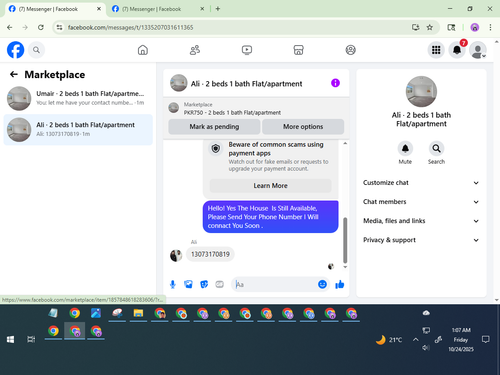Click the message input field Aa
This screenshot has width=500, height=375.
274,284
